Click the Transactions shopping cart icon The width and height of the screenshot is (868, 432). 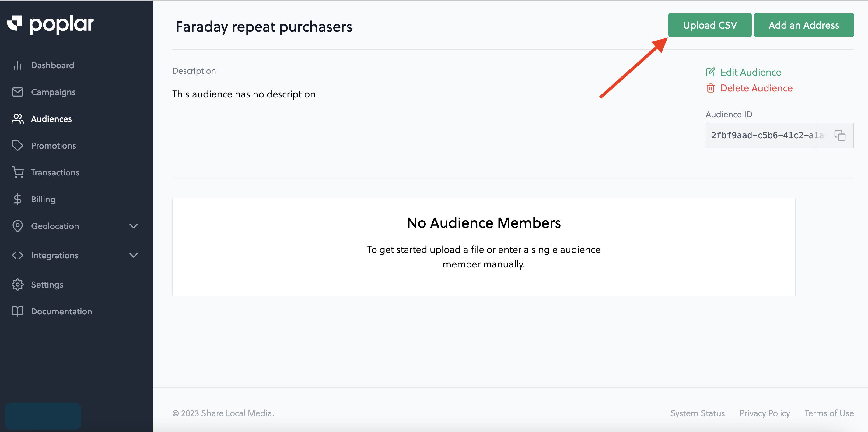coord(18,172)
